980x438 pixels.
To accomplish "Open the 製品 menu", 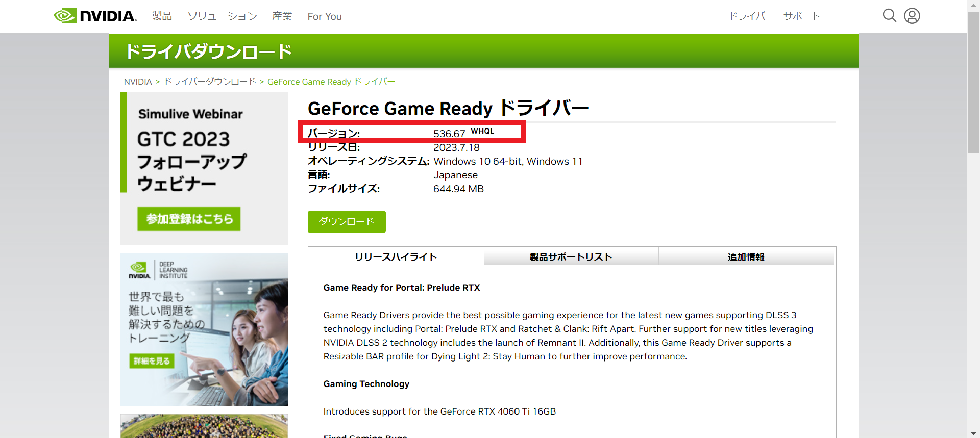I will (x=162, y=16).
